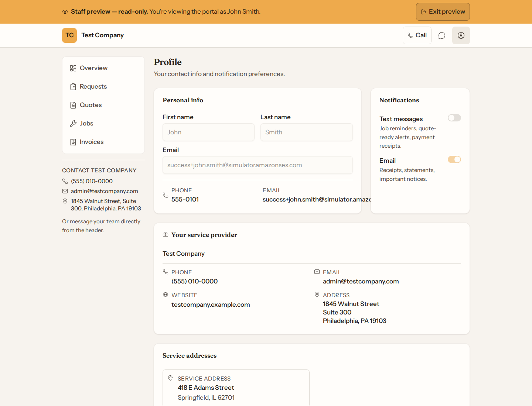Open Jobs in sidebar navigation
Image resolution: width=532 pixels, height=406 pixels.
tap(103, 124)
